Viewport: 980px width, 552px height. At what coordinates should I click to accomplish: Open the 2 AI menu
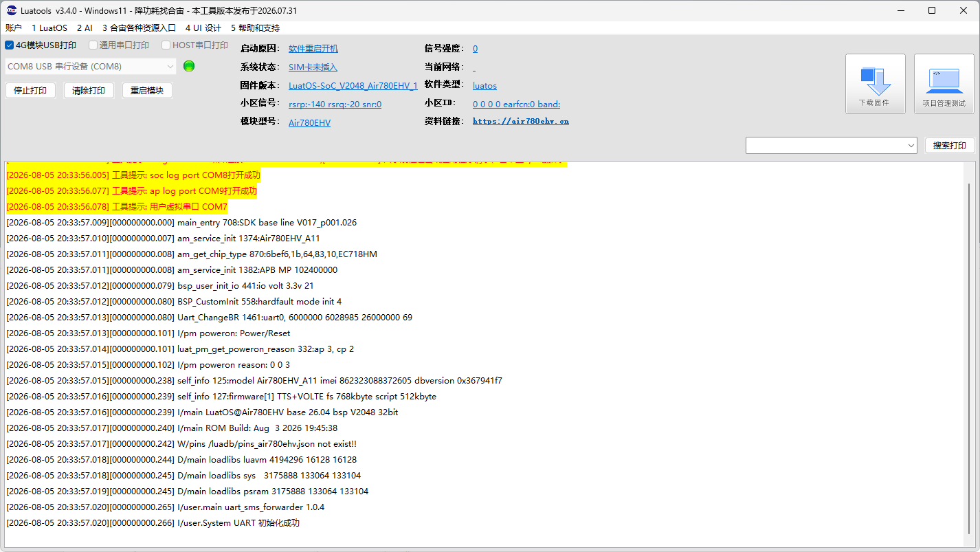(x=85, y=28)
